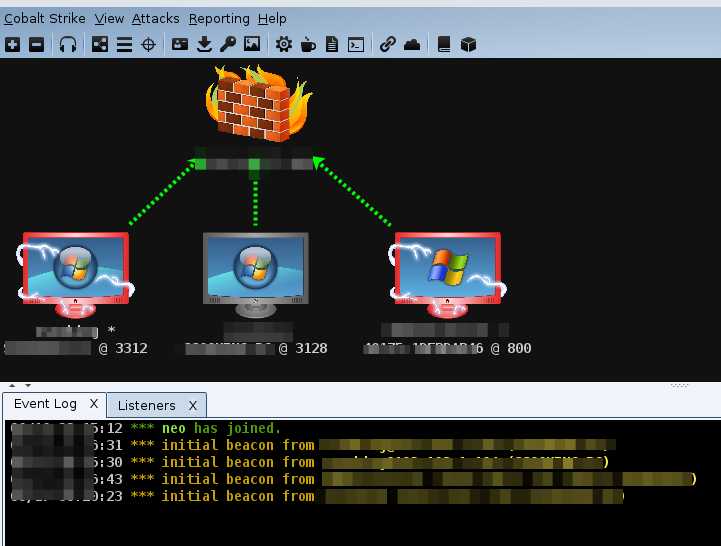721x546 pixels.
Task: Switch to pivot graph view icon
Action: [x=100, y=45]
